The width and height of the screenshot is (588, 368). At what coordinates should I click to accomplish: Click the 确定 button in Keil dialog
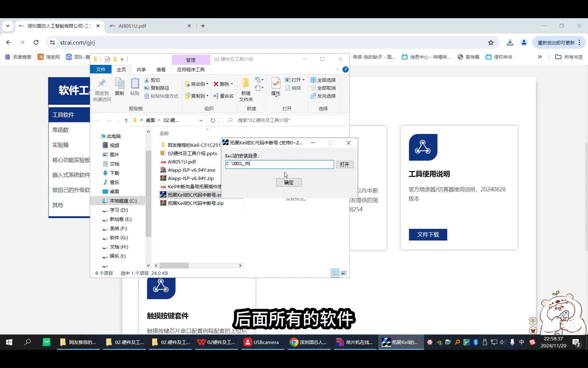point(289,182)
